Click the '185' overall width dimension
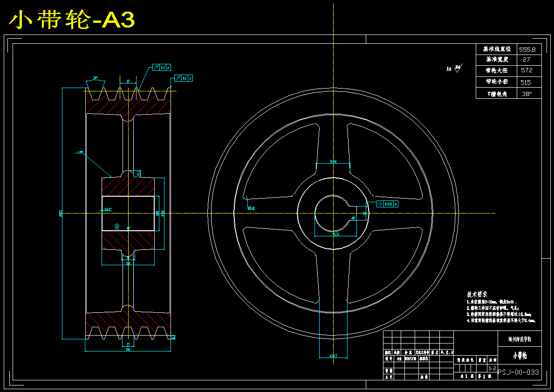The width and height of the screenshot is (554, 392). click(x=128, y=350)
